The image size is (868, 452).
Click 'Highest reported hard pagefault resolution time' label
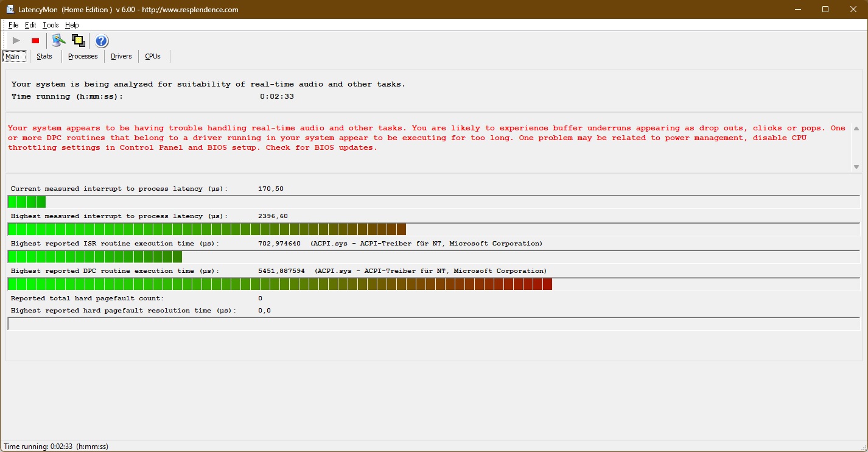[124, 311]
